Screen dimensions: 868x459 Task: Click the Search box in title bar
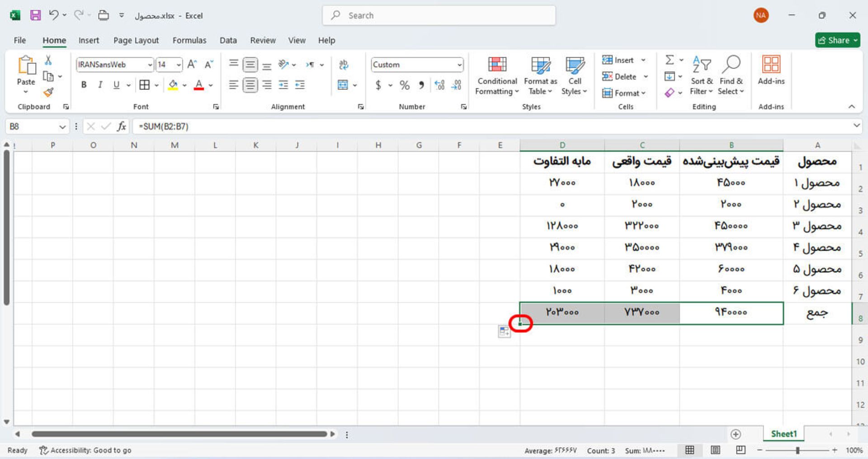point(439,15)
